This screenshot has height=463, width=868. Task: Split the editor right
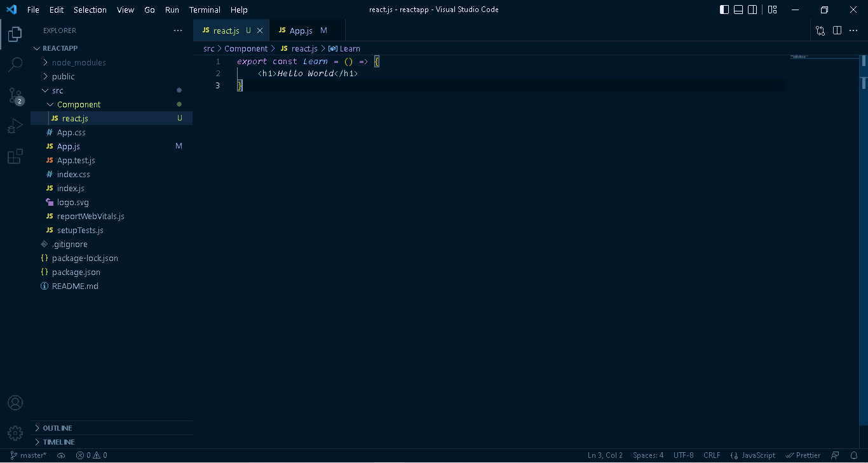837,30
